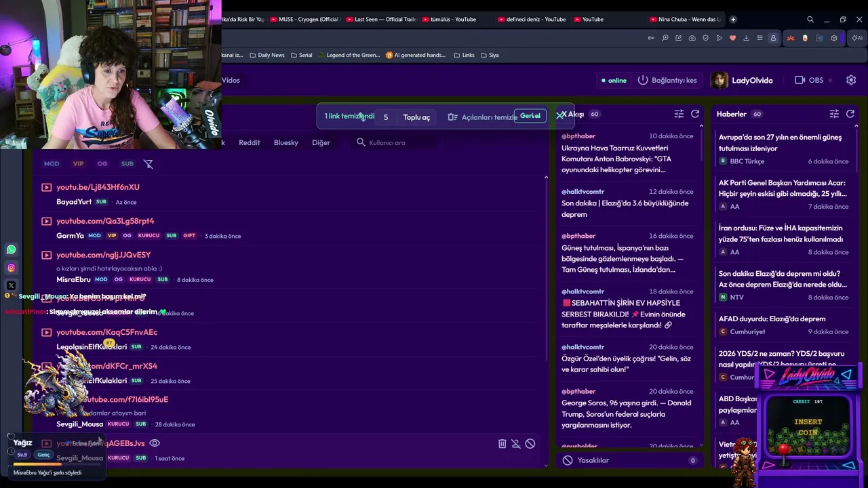Open the Serial bookmark folder
Image resolution: width=868 pixels, height=488 pixels.
pyautogui.click(x=301, y=55)
